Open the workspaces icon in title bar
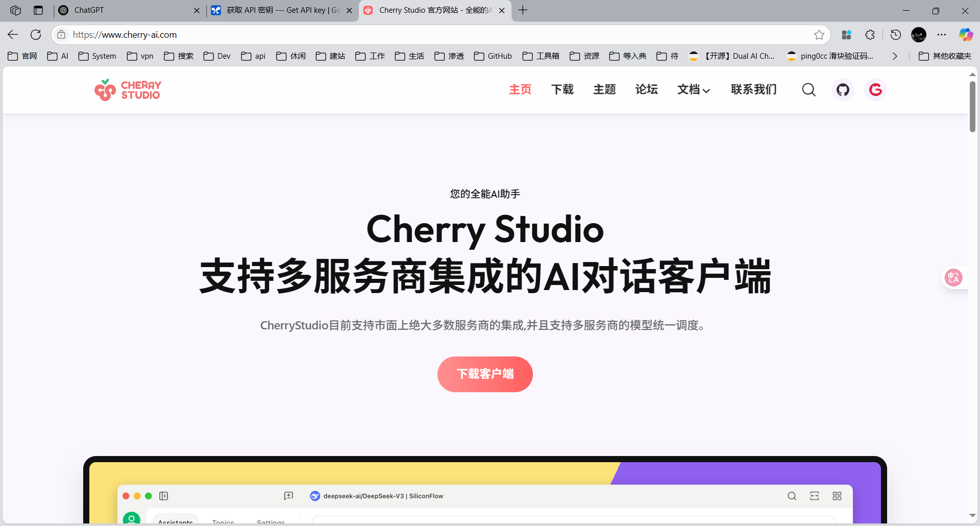This screenshot has height=526, width=980. click(15, 10)
